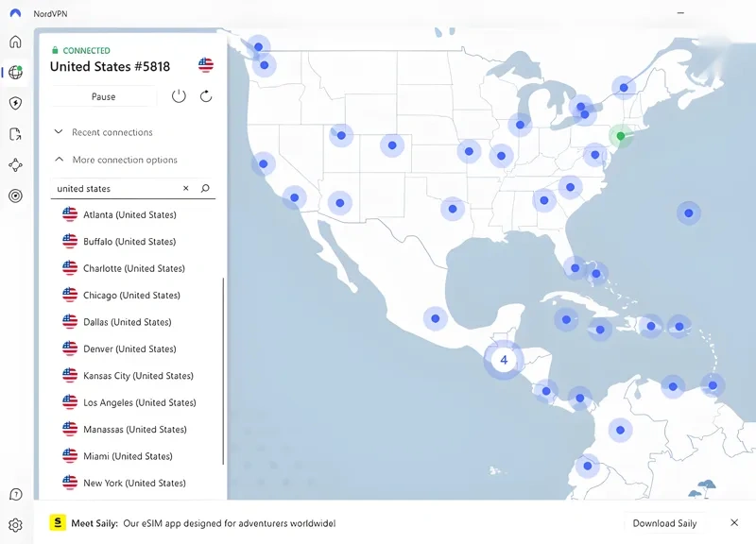Clear the search field text

click(x=185, y=189)
